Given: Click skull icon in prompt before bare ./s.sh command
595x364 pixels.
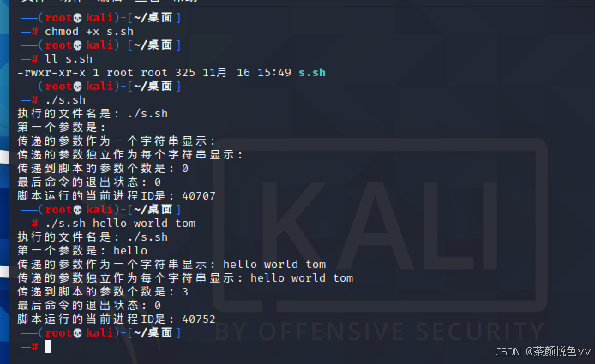Looking at the screenshot, I should pos(77,87).
